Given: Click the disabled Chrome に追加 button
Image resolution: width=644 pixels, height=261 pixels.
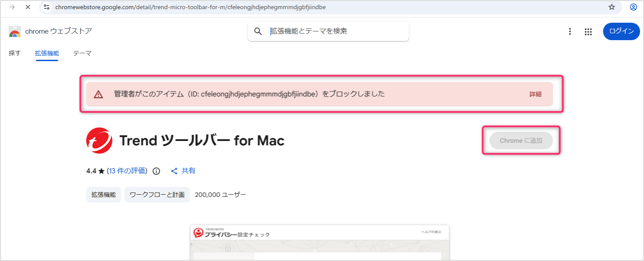Looking at the screenshot, I should (x=521, y=141).
